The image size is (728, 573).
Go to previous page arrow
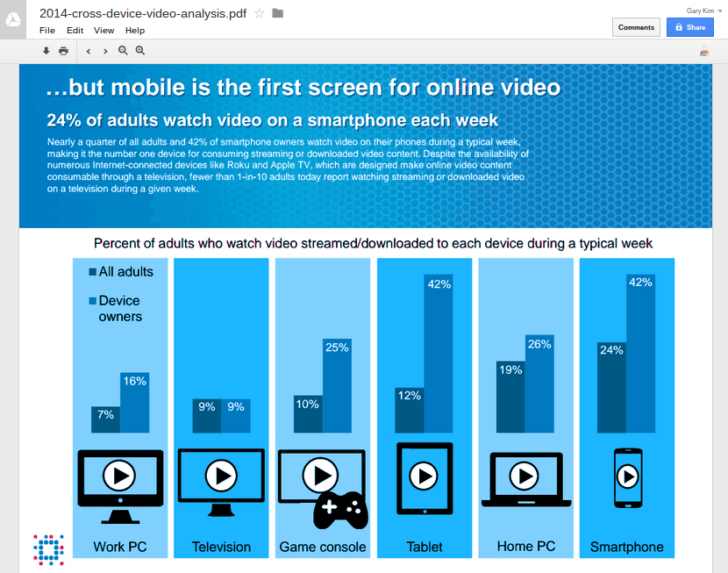pos(89,51)
